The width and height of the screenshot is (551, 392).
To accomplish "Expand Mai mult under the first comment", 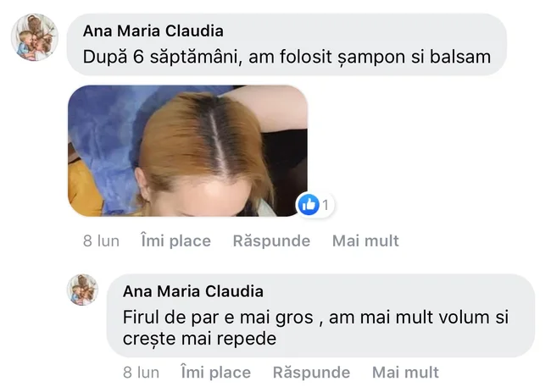I will pos(365,241).
